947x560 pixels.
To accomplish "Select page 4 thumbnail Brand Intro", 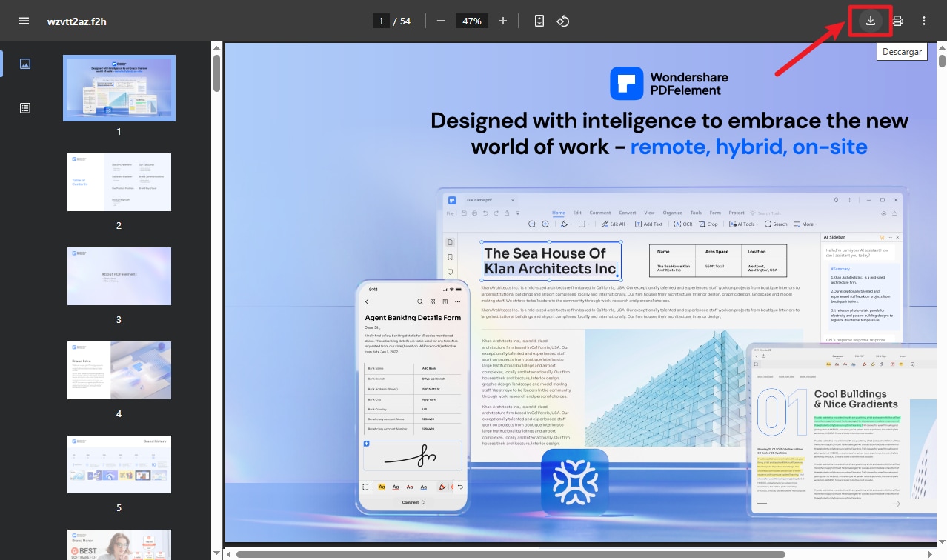I will (x=119, y=370).
